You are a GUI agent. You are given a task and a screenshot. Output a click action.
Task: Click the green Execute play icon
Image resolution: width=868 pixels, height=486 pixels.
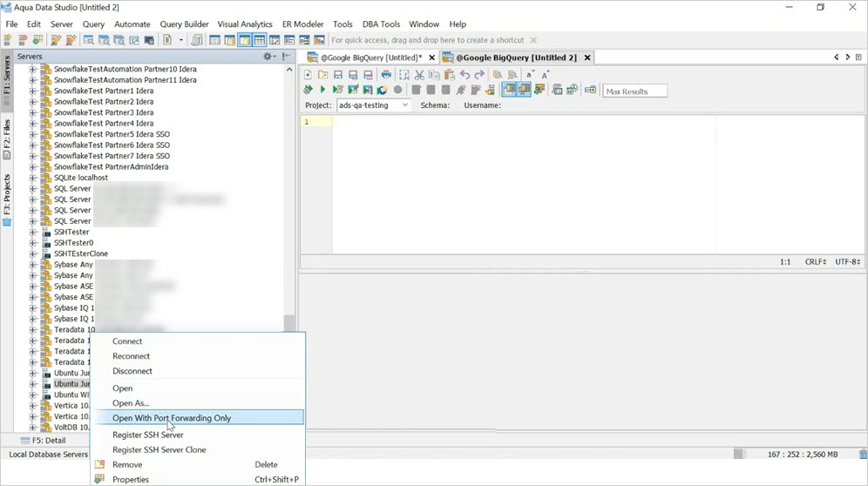point(322,89)
